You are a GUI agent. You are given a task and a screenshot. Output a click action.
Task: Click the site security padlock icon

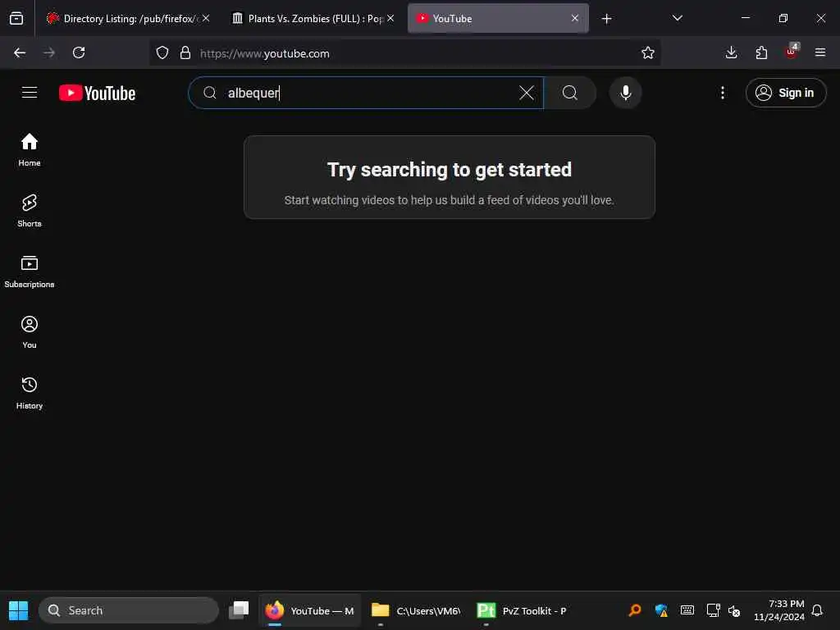(x=185, y=52)
